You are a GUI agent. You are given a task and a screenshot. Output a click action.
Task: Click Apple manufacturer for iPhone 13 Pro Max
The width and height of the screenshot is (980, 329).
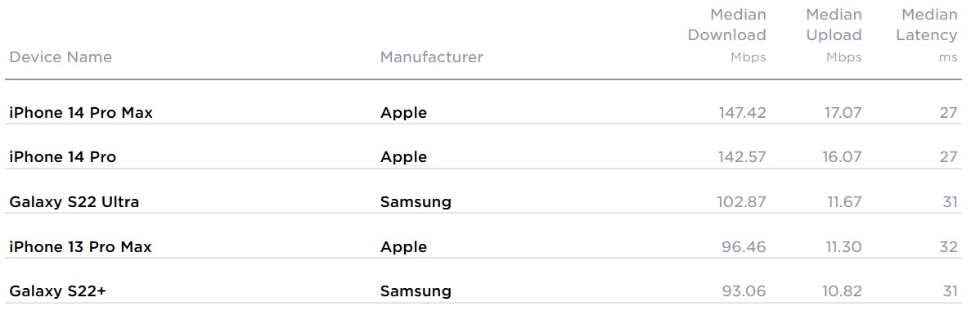click(404, 247)
